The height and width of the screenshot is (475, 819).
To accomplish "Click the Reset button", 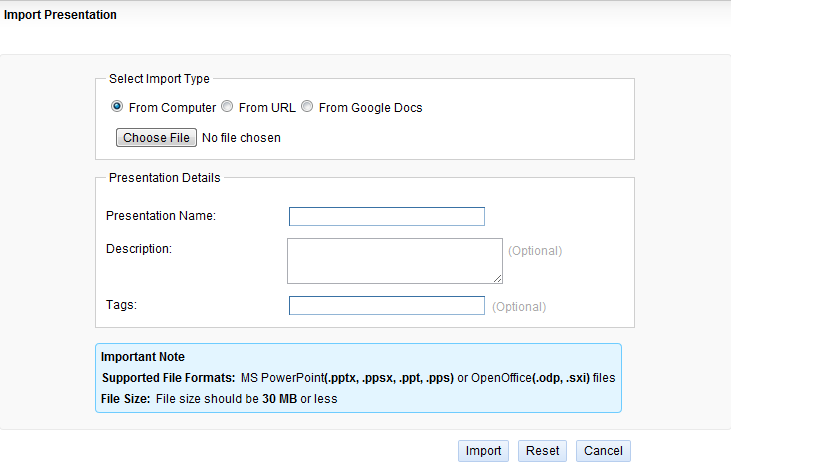I will (x=542, y=451).
